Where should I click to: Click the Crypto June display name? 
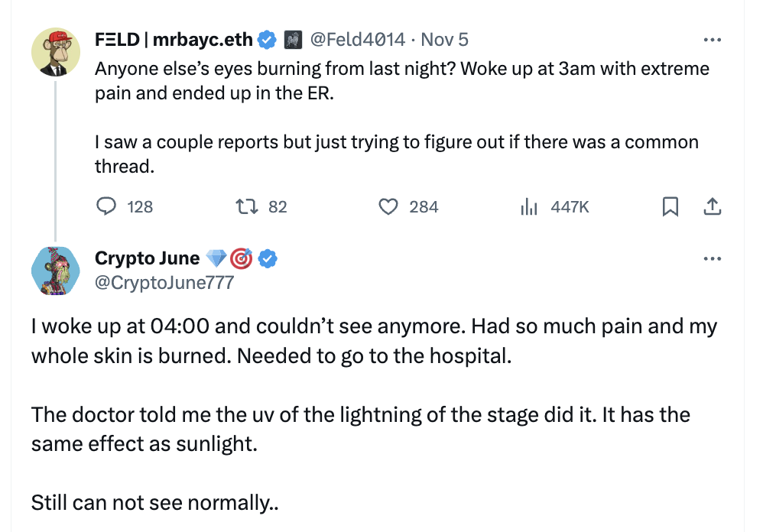click(147, 258)
